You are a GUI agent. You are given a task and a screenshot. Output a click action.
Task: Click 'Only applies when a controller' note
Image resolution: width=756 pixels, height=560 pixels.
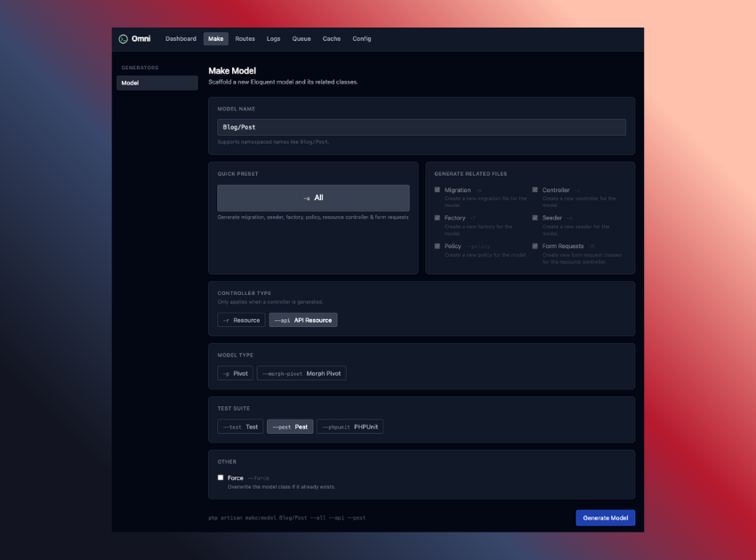pyautogui.click(x=270, y=302)
